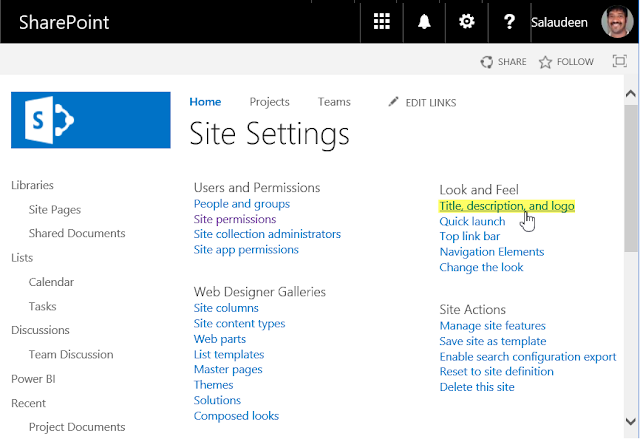Open Site permissions
Viewport: 640px width, 439px height.
click(235, 220)
